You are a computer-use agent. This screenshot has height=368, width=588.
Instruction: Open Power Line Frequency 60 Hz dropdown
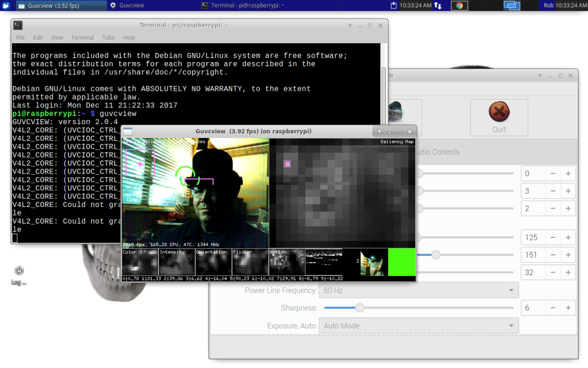(419, 290)
